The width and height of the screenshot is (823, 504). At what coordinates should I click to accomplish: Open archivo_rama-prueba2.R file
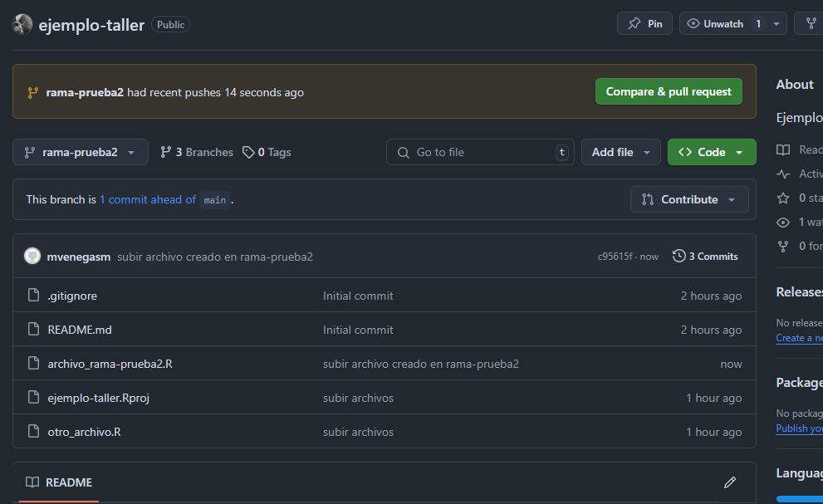click(x=110, y=364)
